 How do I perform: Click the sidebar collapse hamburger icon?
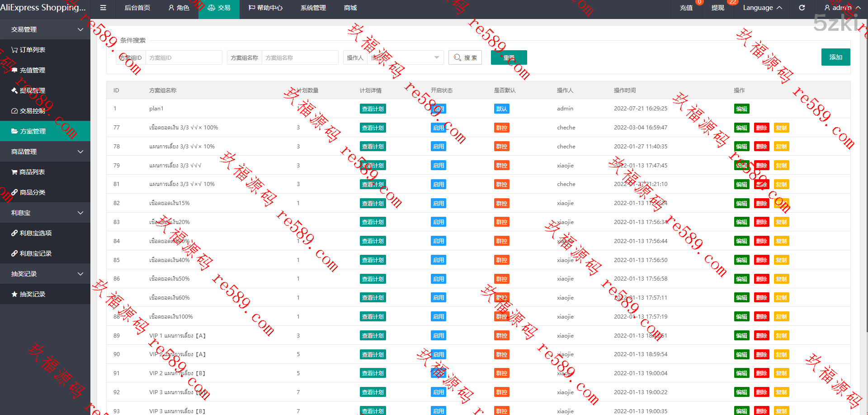(x=103, y=8)
